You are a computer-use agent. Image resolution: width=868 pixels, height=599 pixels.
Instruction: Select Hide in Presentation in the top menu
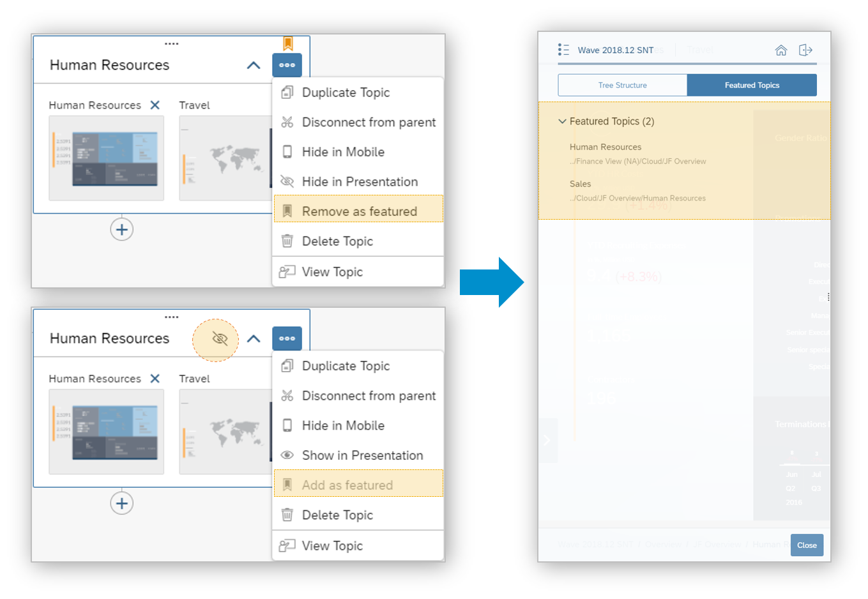coord(359,182)
